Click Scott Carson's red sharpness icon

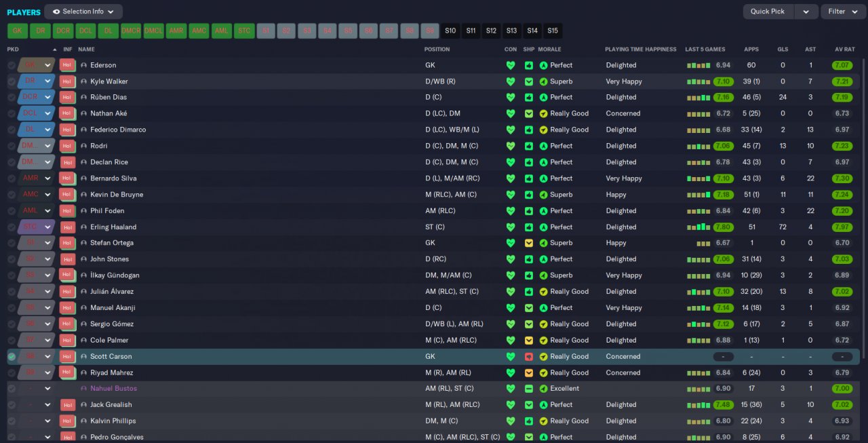pos(529,357)
